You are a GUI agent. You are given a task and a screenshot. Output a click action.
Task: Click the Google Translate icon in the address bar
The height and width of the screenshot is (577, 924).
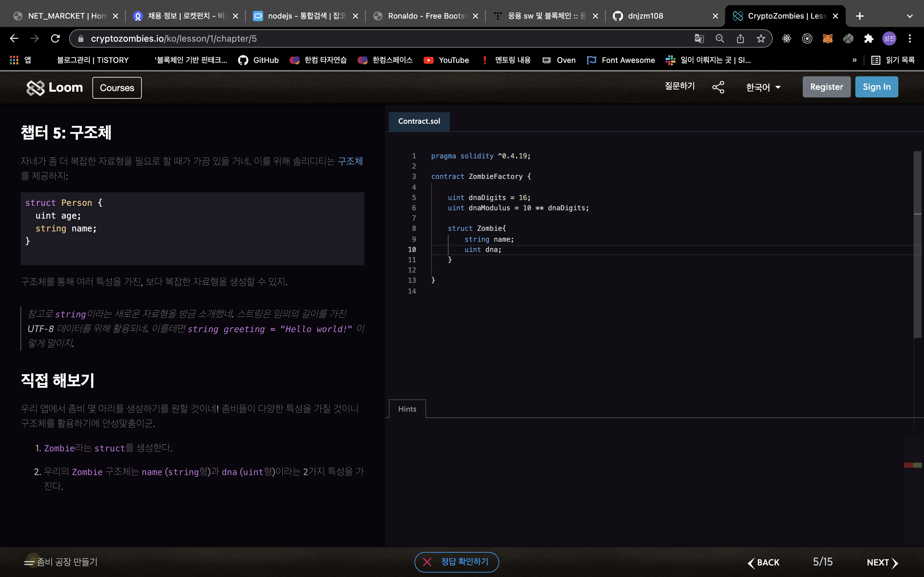pos(699,38)
